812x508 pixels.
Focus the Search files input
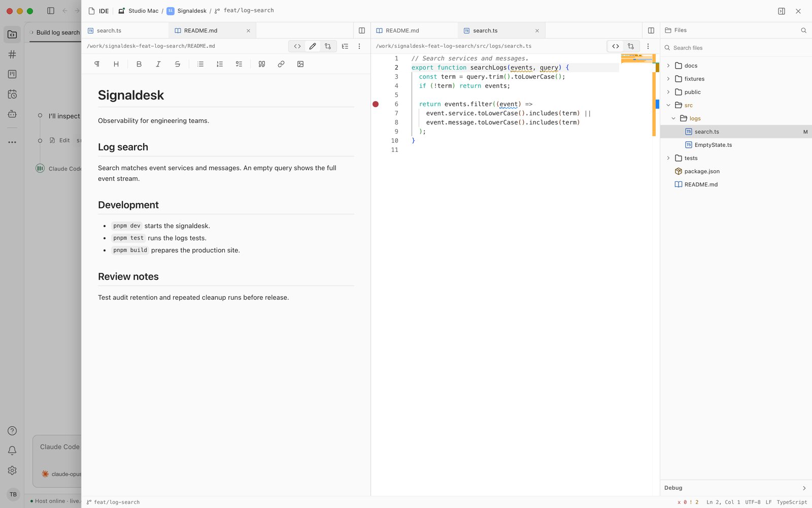[736, 48]
